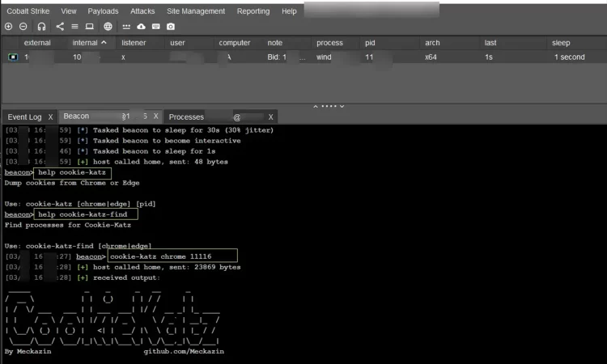This screenshot has height=364, width=607.
Task: Open listeners via the headphones icon
Action: [41, 27]
